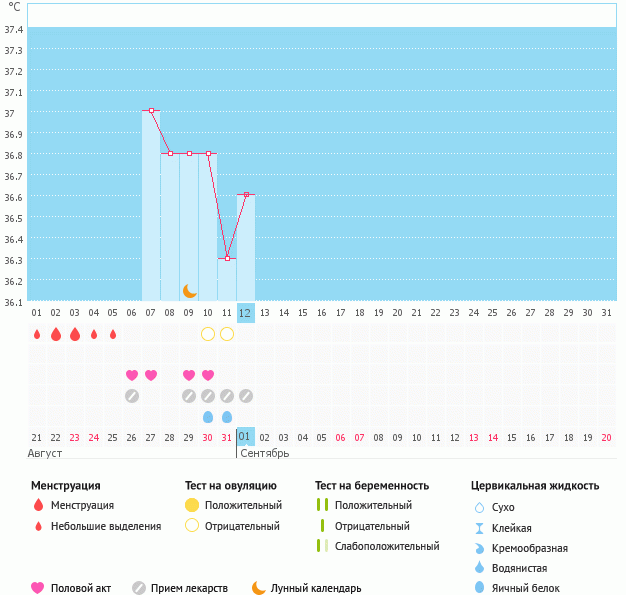Click the pink heart on August 29

pos(189,375)
